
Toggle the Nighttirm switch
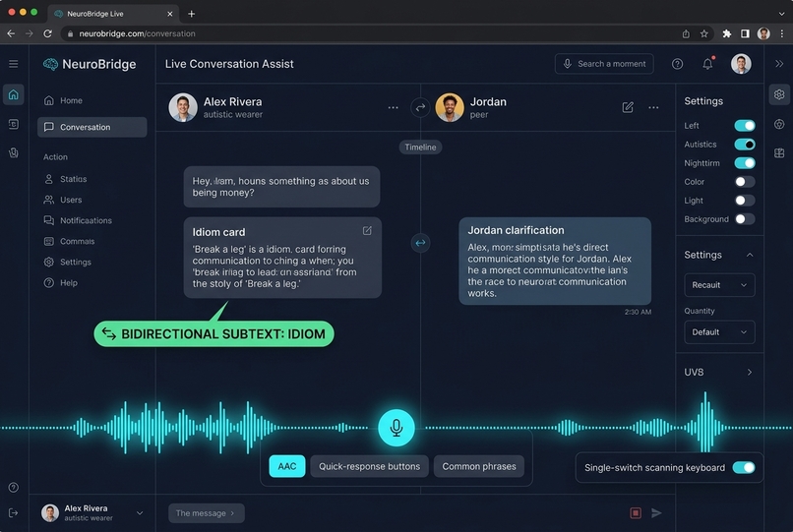click(x=745, y=163)
